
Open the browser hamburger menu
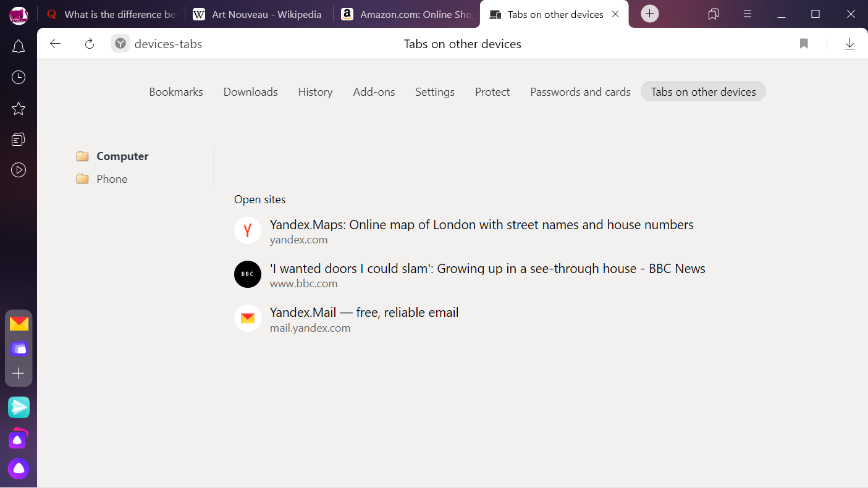tap(748, 14)
